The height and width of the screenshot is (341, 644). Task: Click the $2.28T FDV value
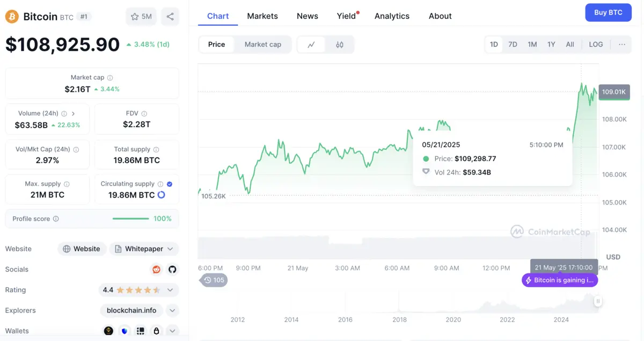pyautogui.click(x=137, y=125)
